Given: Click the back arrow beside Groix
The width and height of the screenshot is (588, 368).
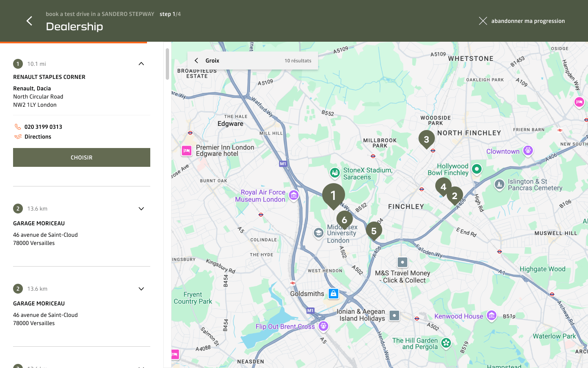Looking at the screenshot, I should 196,61.
